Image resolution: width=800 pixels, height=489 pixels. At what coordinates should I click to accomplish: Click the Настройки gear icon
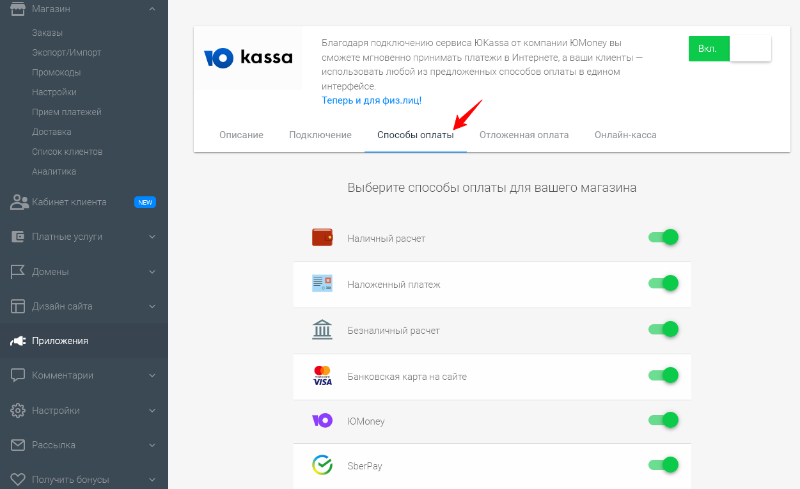pos(18,410)
